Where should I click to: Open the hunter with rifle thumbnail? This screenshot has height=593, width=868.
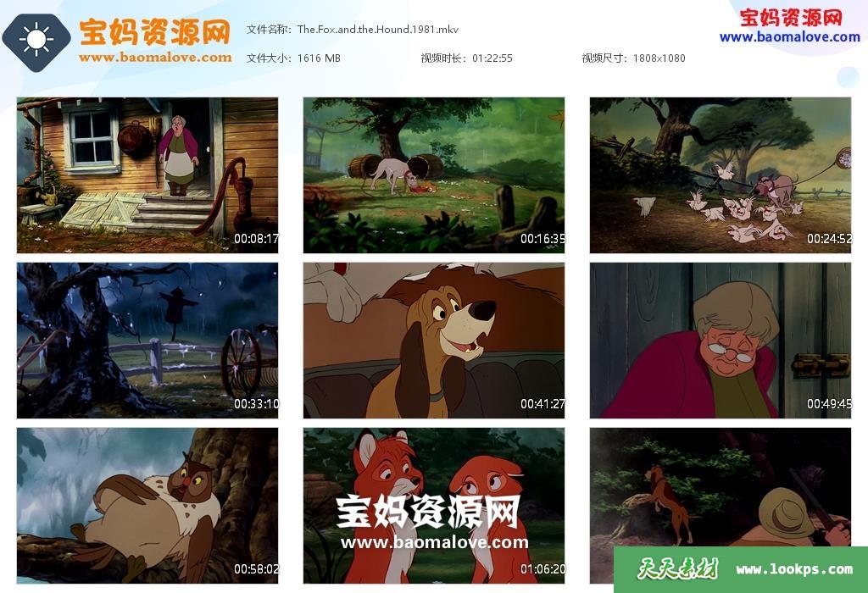tap(721, 487)
